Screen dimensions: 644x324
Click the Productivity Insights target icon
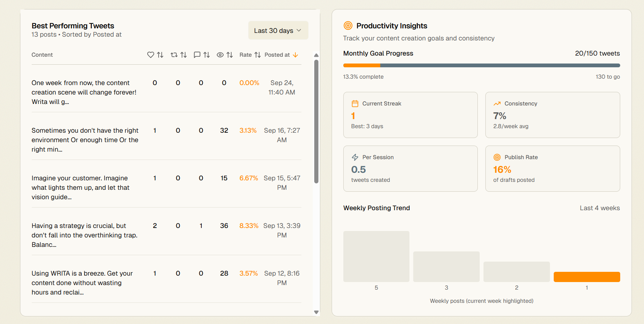pyautogui.click(x=348, y=26)
